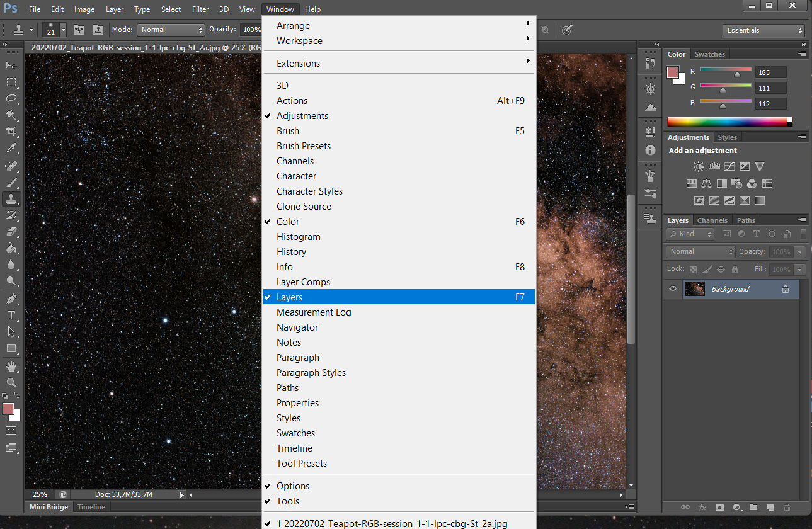Select the Magic Wand tool
This screenshot has height=529, width=812.
pyautogui.click(x=11, y=115)
